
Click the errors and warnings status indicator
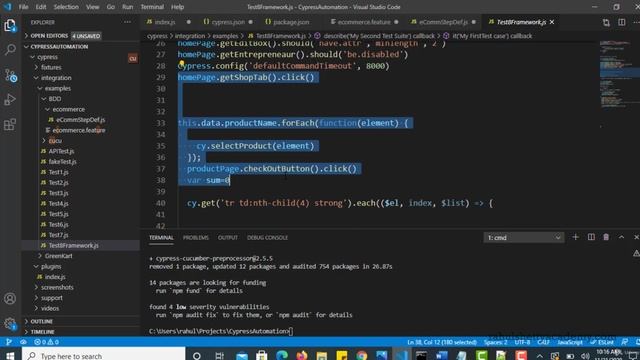47,342
